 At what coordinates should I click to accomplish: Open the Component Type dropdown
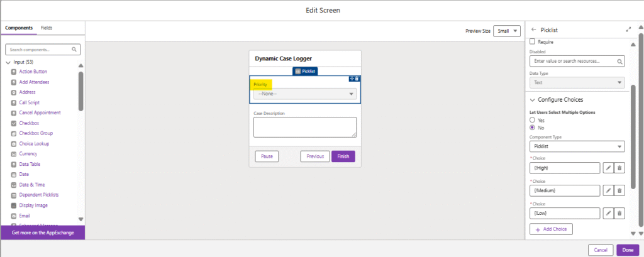coord(577,146)
